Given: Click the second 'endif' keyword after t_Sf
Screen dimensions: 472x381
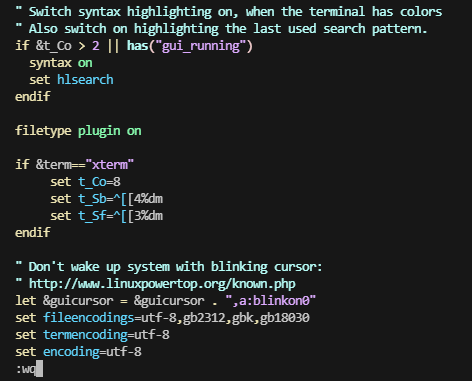Looking at the screenshot, I should pos(33,232).
